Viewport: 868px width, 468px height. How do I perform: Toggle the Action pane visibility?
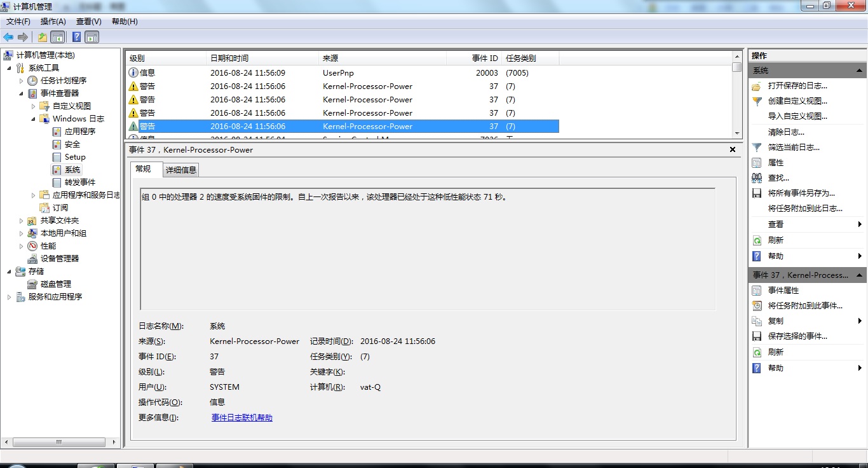[x=92, y=37]
